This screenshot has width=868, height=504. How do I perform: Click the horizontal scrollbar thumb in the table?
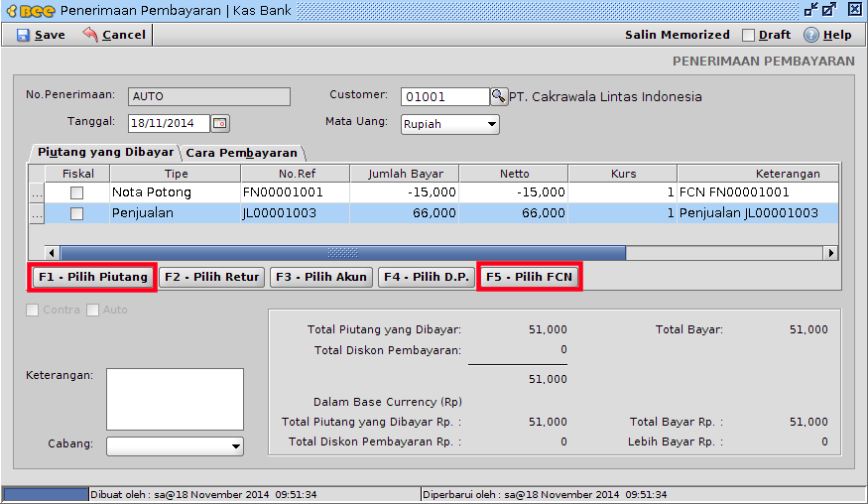pos(342,253)
